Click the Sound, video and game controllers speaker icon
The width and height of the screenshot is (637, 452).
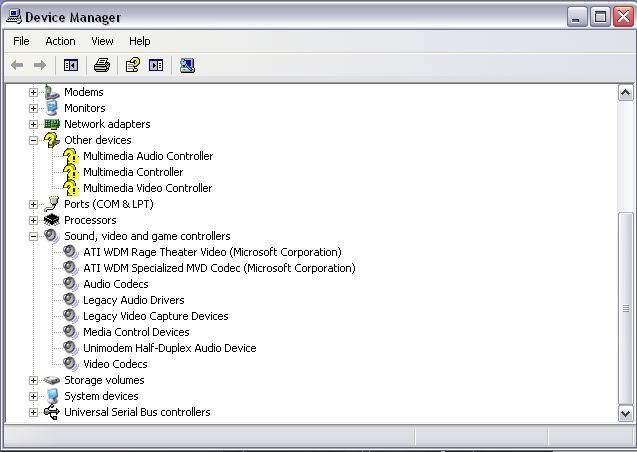pyautogui.click(x=52, y=236)
